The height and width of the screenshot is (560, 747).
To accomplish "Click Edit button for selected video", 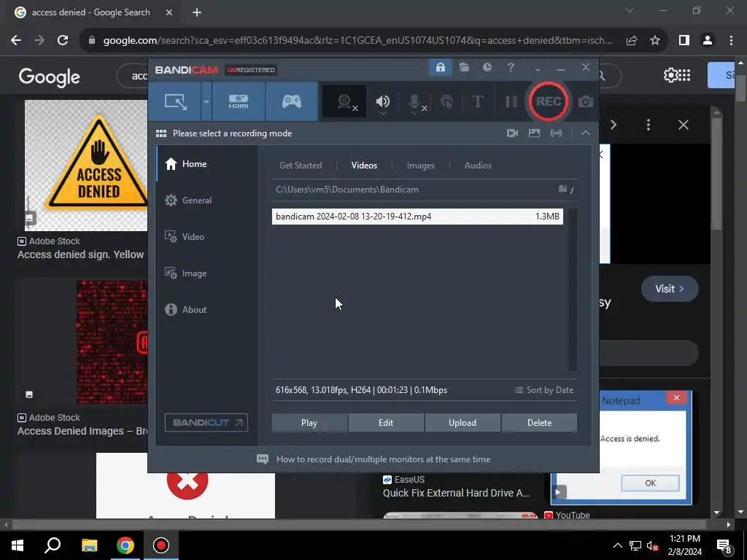I will pos(386,423).
